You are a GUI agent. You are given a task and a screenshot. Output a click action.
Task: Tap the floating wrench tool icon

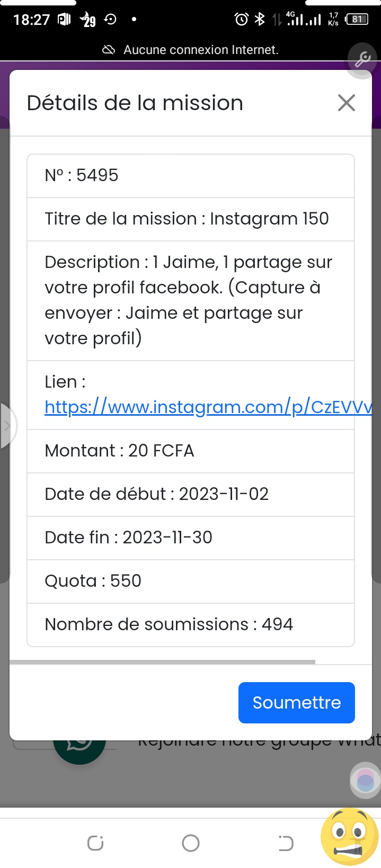(362, 59)
